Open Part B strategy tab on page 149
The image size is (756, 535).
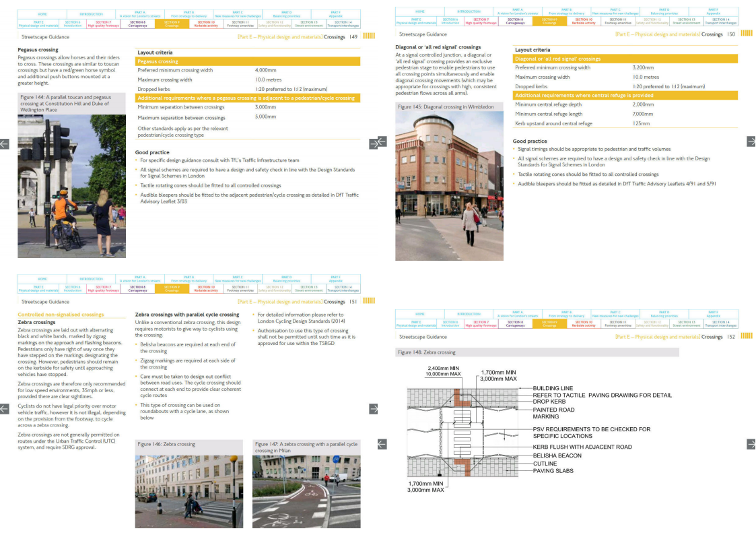click(x=189, y=14)
